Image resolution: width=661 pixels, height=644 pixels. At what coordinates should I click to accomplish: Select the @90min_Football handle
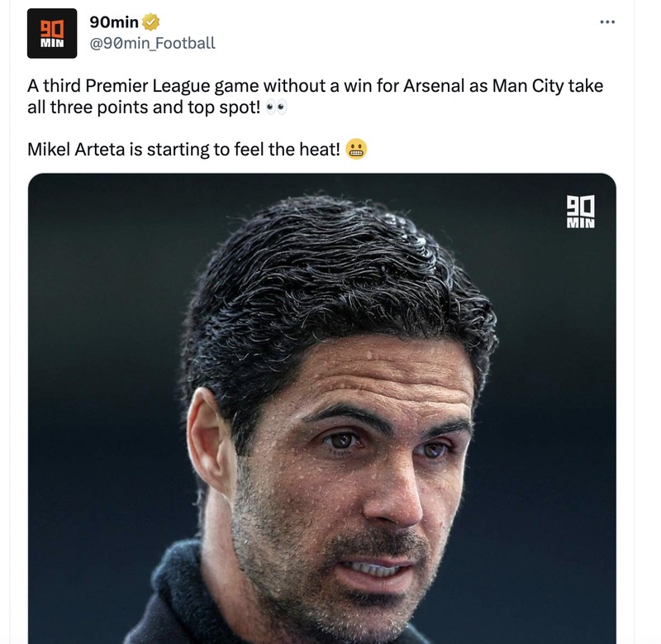point(153,41)
